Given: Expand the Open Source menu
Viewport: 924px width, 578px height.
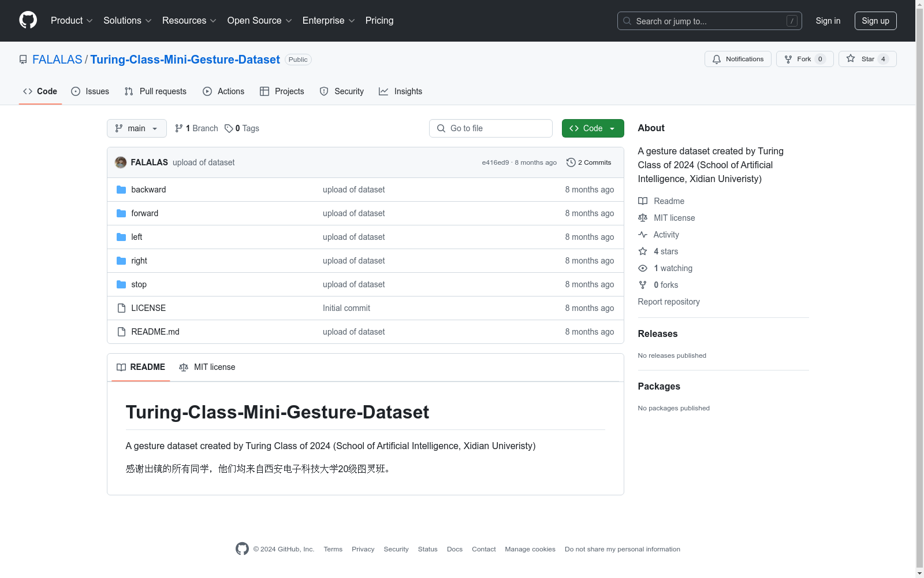Looking at the screenshot, I should click(x=260, y=20).
